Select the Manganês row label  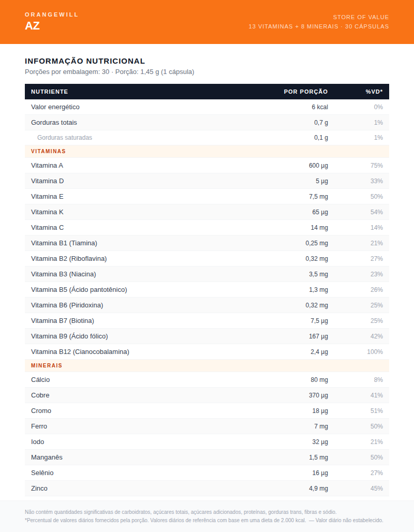[46, 457]
